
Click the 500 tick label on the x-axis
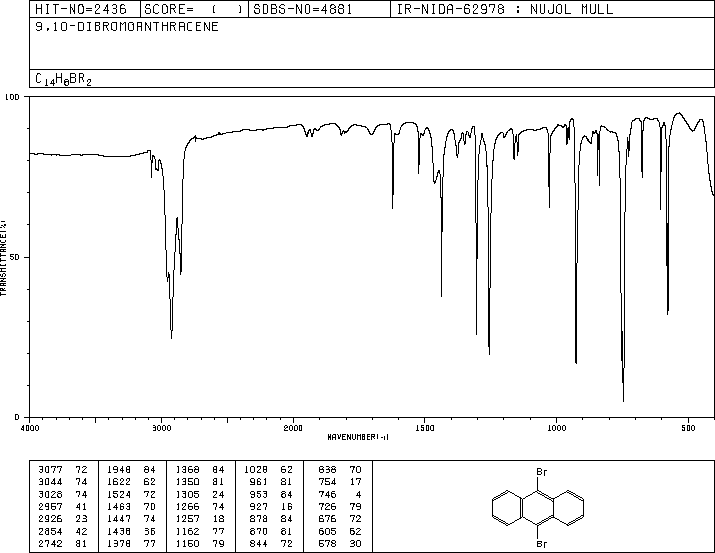pyautogui.click(x=688, y=428)
